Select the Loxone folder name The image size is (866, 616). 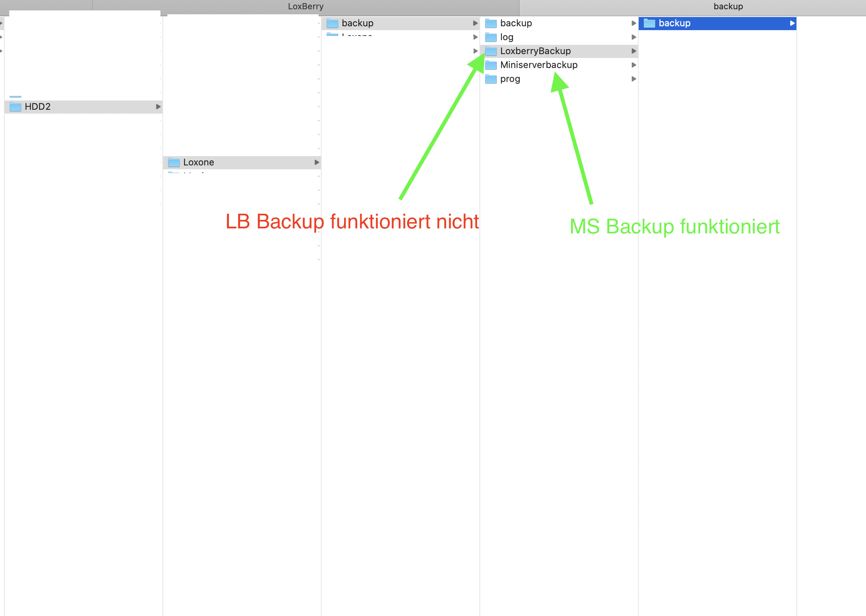click(x=198, y=162)
